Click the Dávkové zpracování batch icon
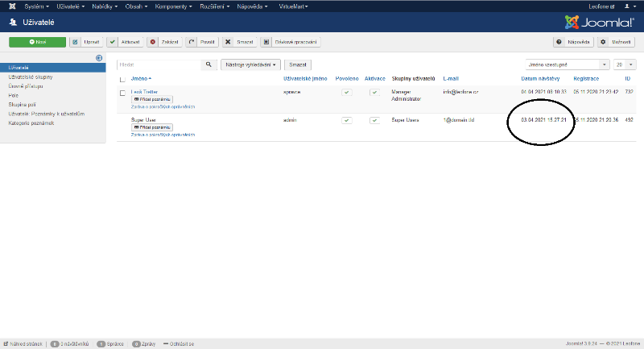The image size is (644, 349). point(266,42)
